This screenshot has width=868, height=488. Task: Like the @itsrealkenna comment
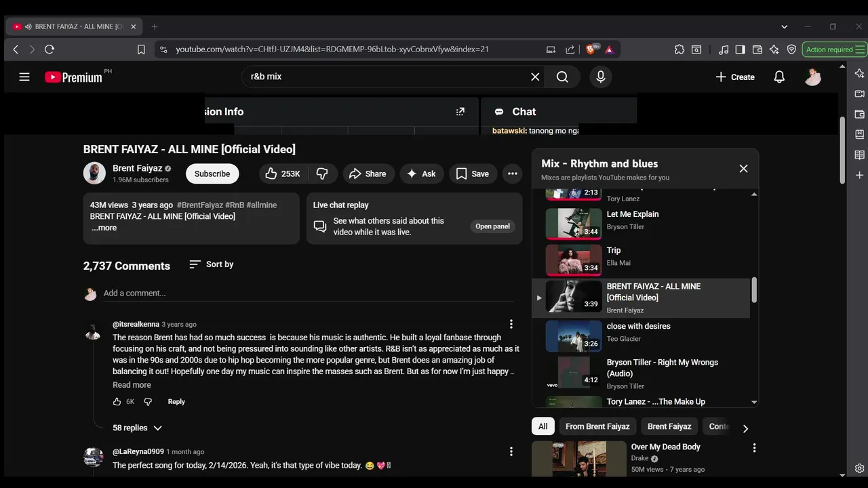[117, 401]
